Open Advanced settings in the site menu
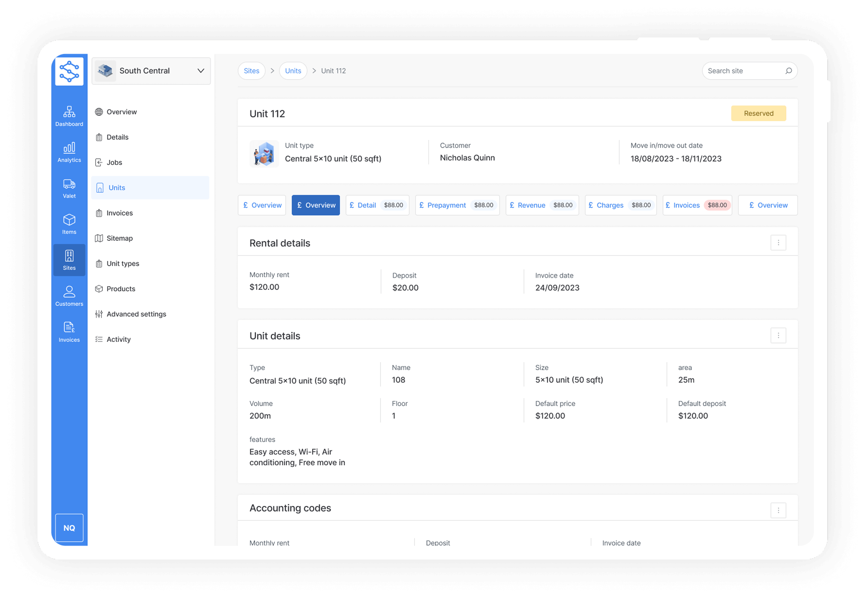Image resolution: width=868 pixels, height=597 pixels. coord(136,314)
